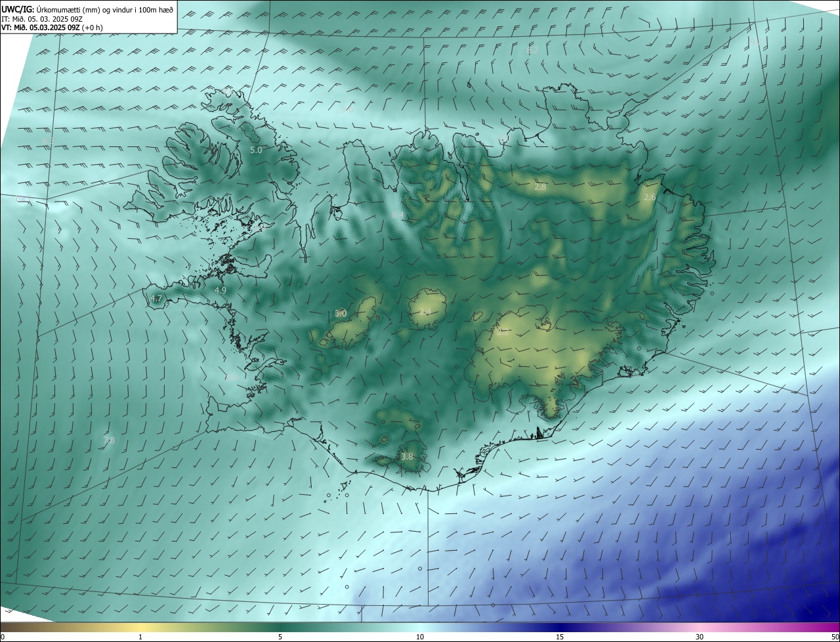Click the 2.4 value on the central glacier
The image size is (840, 642).
click(425, 311)
